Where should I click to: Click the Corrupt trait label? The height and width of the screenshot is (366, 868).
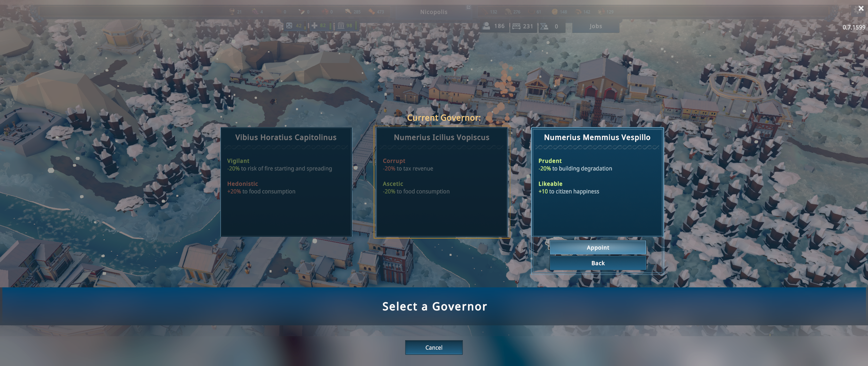point(394,161)
